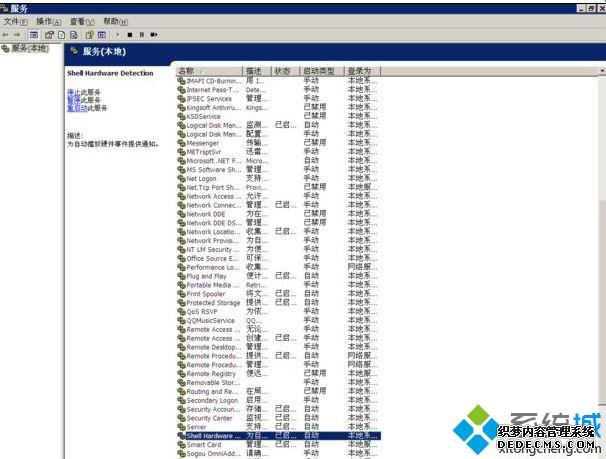Select the Network Connec... service row
The image size is (606, 459).
point(279,205)
